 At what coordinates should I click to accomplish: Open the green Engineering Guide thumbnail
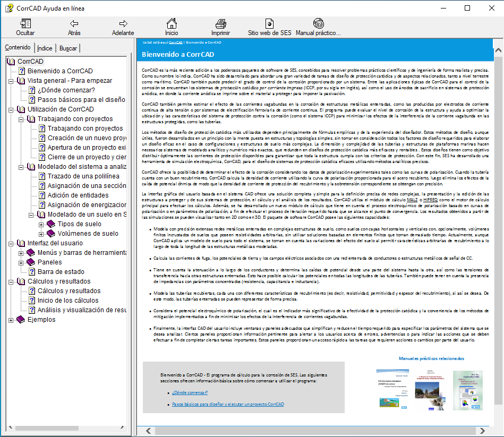tap(468, 390)
